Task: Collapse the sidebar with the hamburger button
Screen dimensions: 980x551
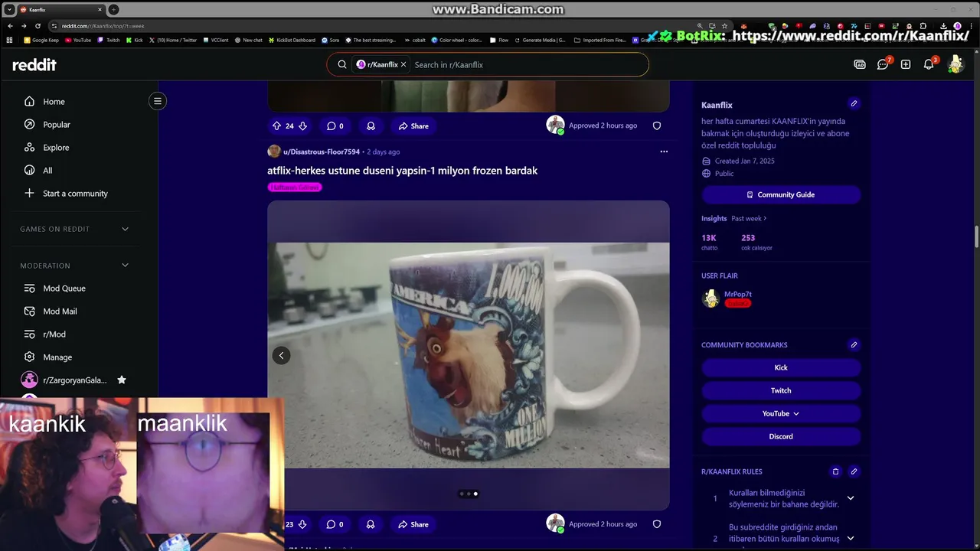Action: [x=158, y=101]
